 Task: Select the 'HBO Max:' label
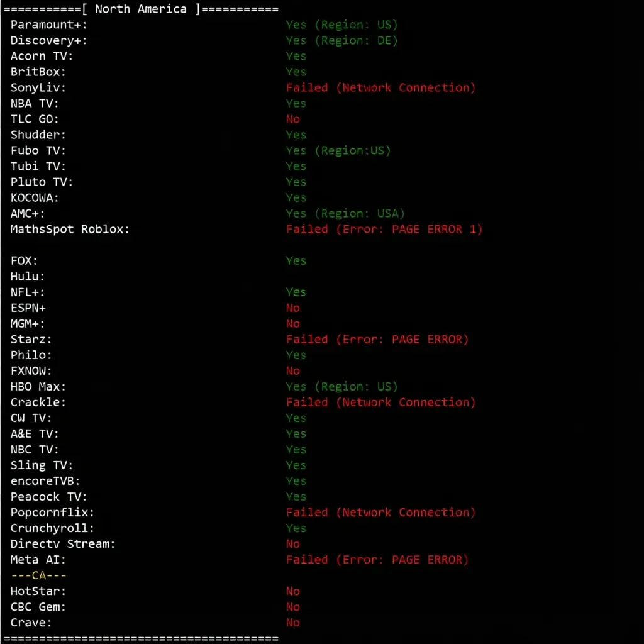tap(38, 387)
